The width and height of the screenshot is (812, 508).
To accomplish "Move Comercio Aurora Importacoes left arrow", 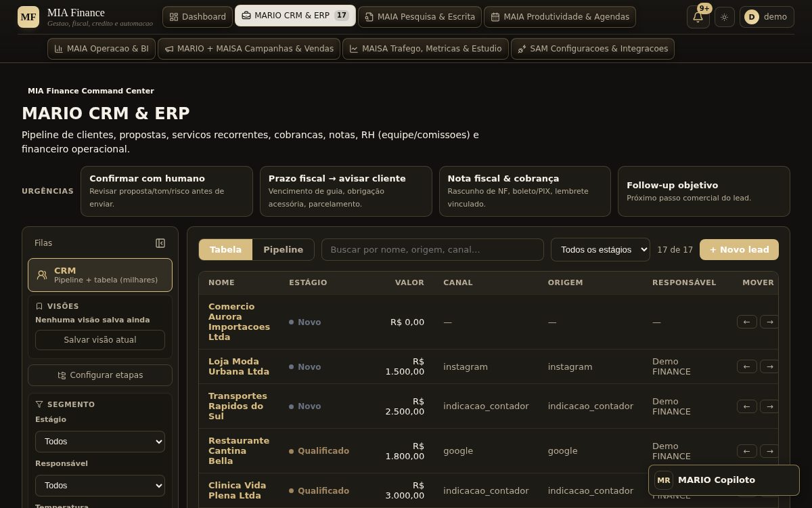I will point(746,322).
